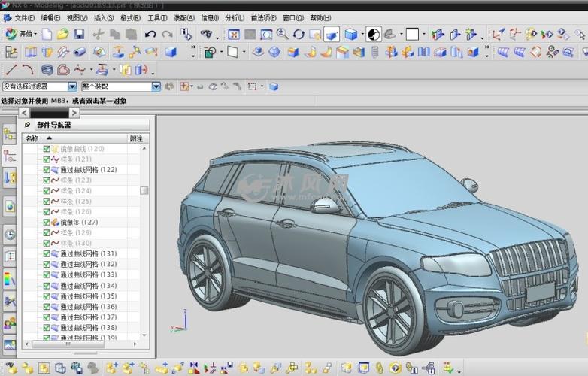Click the 名称 column header
The image size is (588, 376).
[32, 138]
